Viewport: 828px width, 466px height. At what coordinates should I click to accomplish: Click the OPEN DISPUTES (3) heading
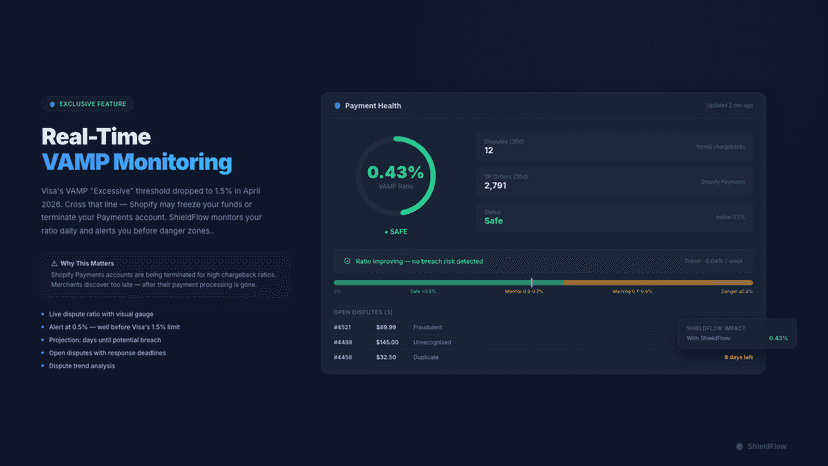pyautogui.click(x=363, y=312)
